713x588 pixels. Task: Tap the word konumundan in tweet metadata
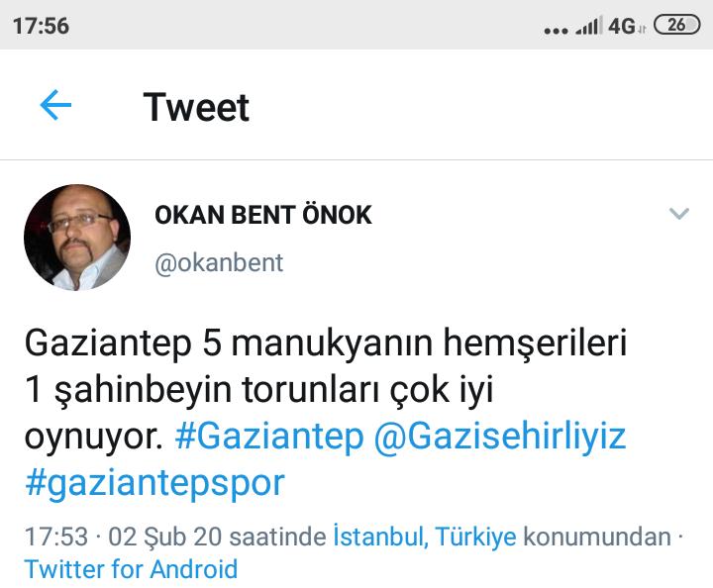click(x=597, y=537)
